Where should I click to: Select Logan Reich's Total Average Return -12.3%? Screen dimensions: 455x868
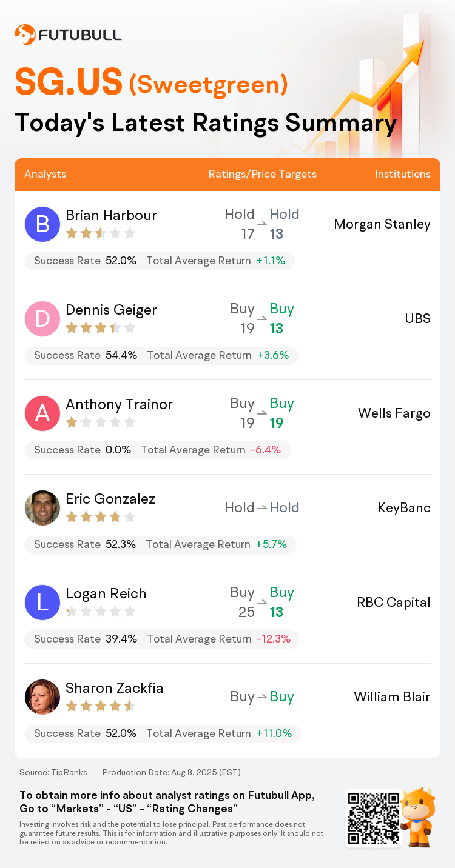[219, 639]
